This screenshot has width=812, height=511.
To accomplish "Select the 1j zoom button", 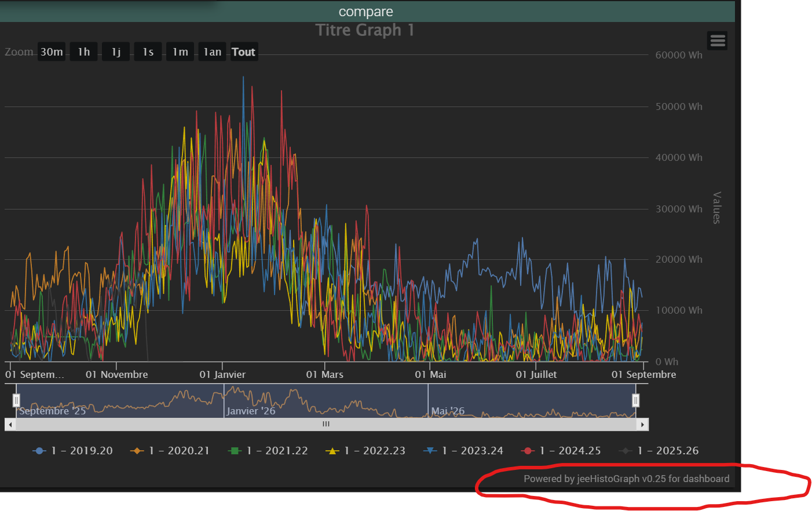I will (x=116, y=52).
